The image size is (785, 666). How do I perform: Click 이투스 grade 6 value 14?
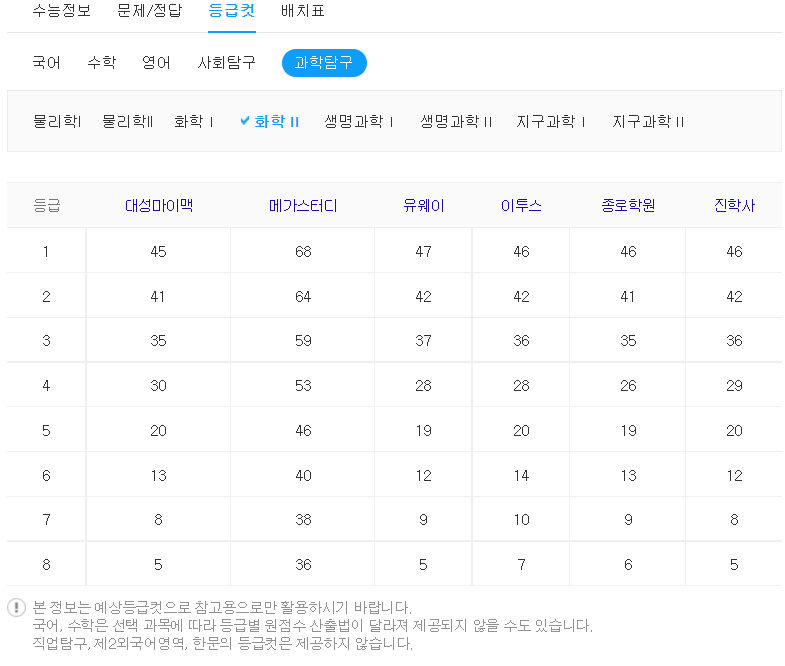click(x=521, y=475)
